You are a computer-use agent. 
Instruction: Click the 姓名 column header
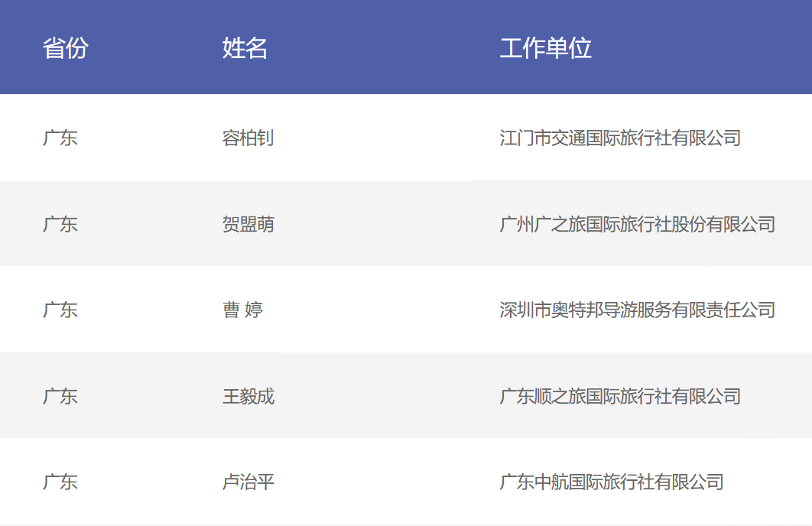pos(245,48)
